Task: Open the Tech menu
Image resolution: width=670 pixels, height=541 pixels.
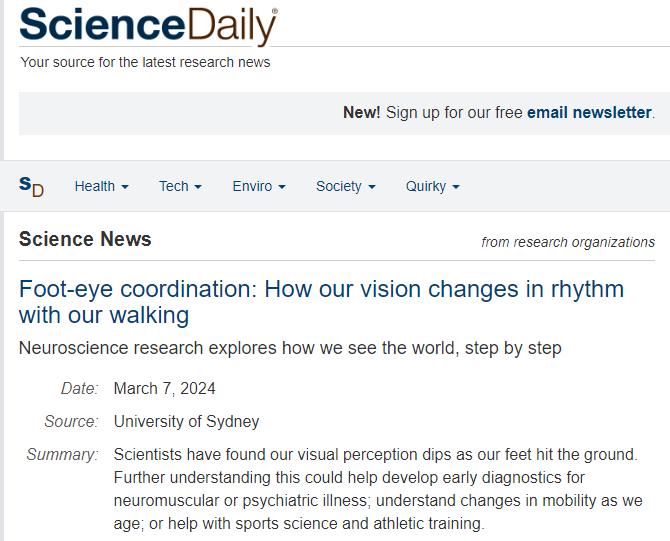Action: pyautogui.click(x=180, y=186)
